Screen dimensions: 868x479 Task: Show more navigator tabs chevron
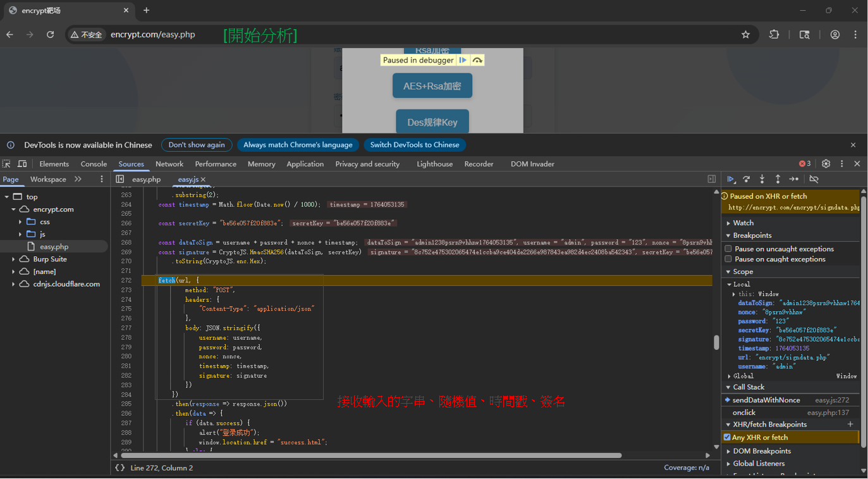78,179
